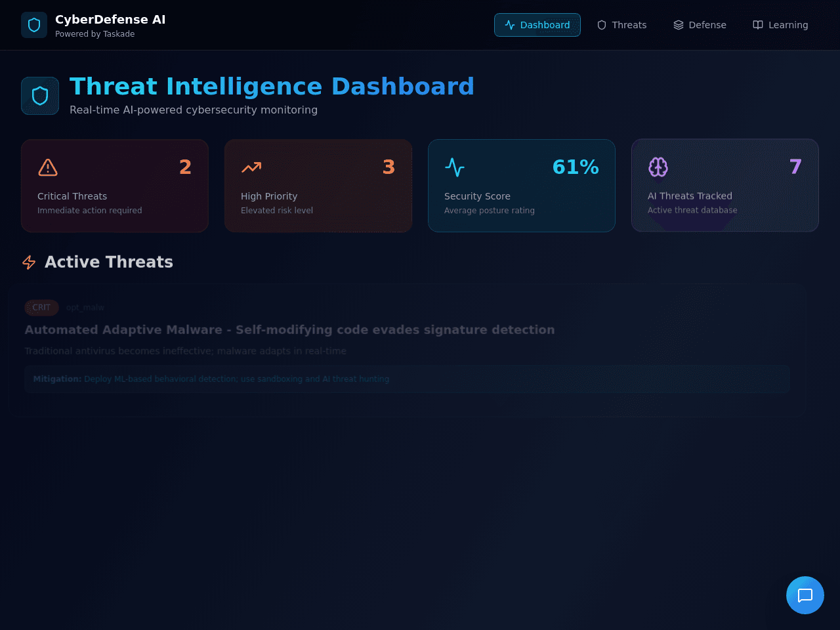Click 'Average posture rating' subtitle
Screen dimensions: 840x630
[x=490, y=211]
